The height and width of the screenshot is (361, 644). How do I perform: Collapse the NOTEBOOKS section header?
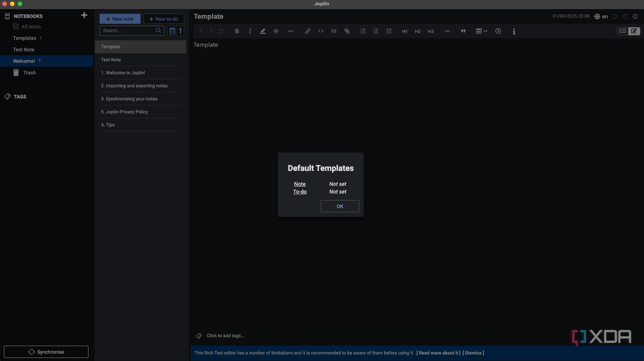click(28, 16)
